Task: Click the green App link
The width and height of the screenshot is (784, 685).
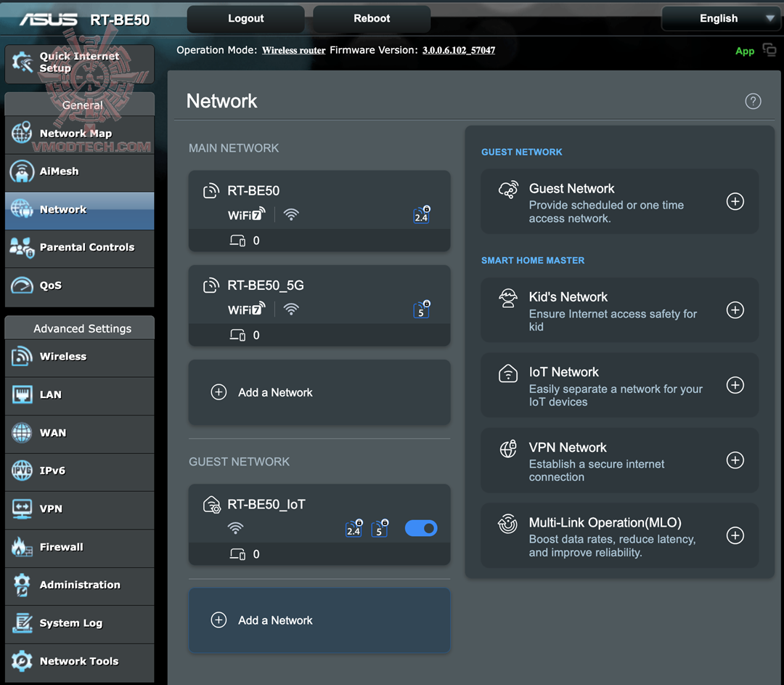Action: (745, 51)
